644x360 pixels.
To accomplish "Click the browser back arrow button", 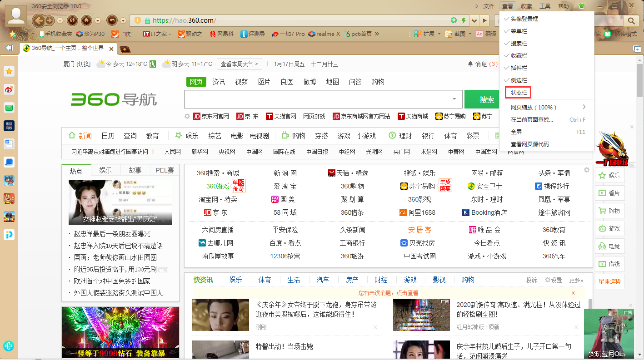I will point(38,20).
